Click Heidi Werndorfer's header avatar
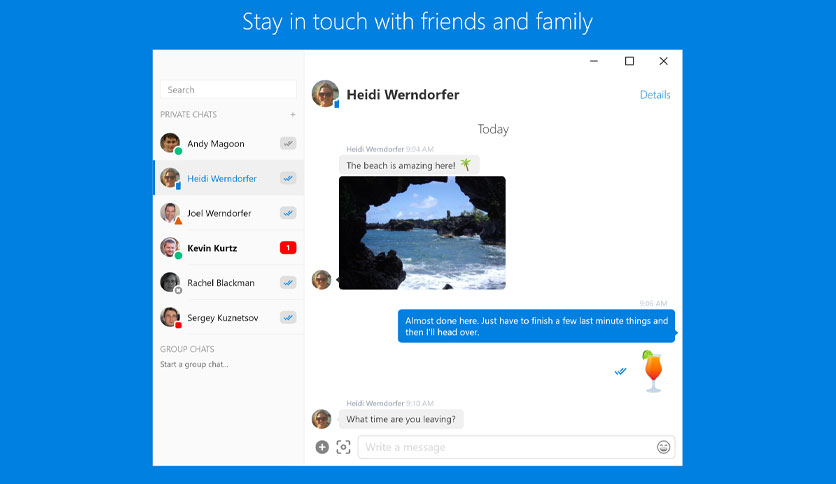Viewport: 836px width, 484px height. 325,94
